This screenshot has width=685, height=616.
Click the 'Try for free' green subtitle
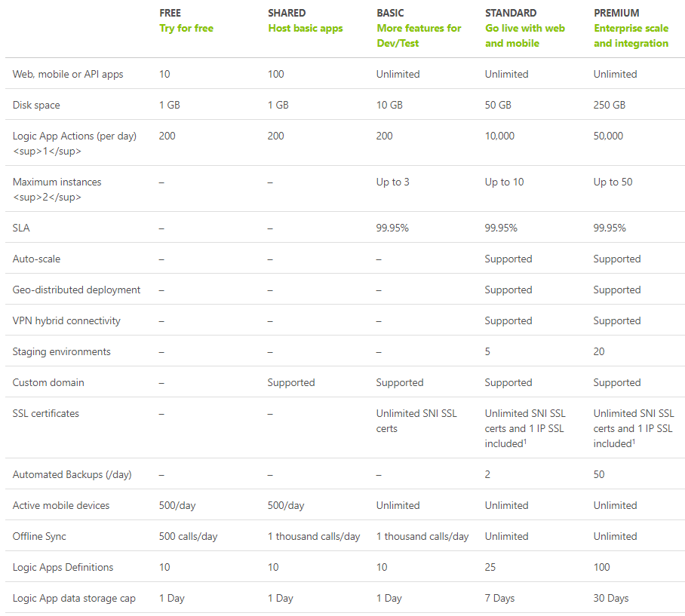click(186, 29)
